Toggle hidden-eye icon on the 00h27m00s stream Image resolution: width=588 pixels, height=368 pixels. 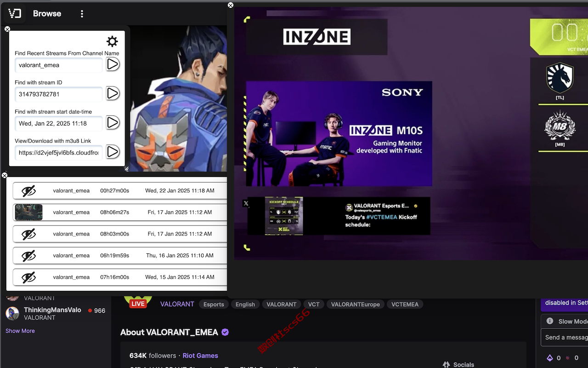[x=28, y=190]
